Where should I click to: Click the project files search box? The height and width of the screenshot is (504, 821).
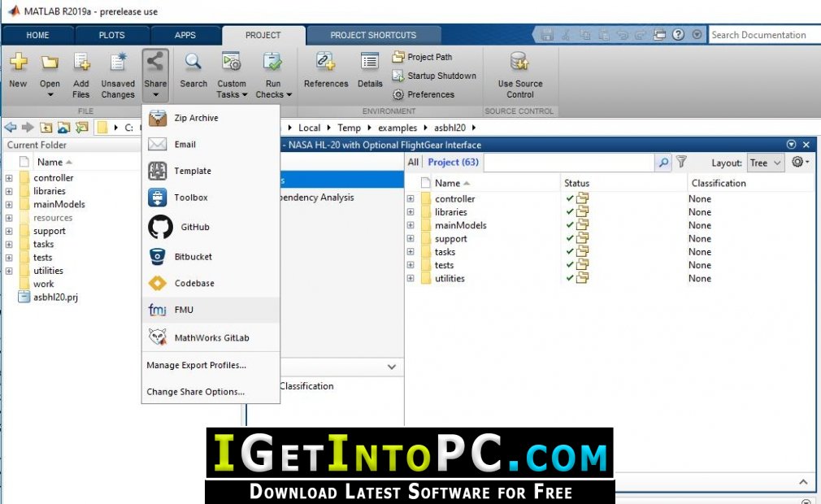569,163
